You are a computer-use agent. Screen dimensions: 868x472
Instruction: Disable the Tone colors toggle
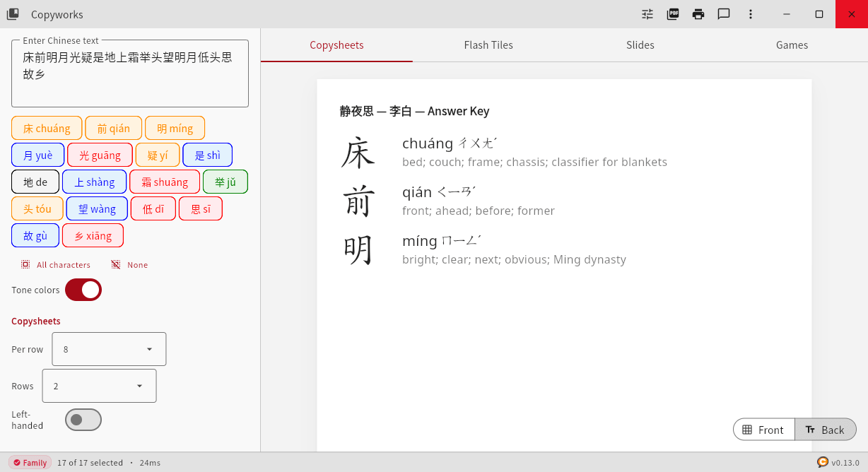(x=83, y=290)
